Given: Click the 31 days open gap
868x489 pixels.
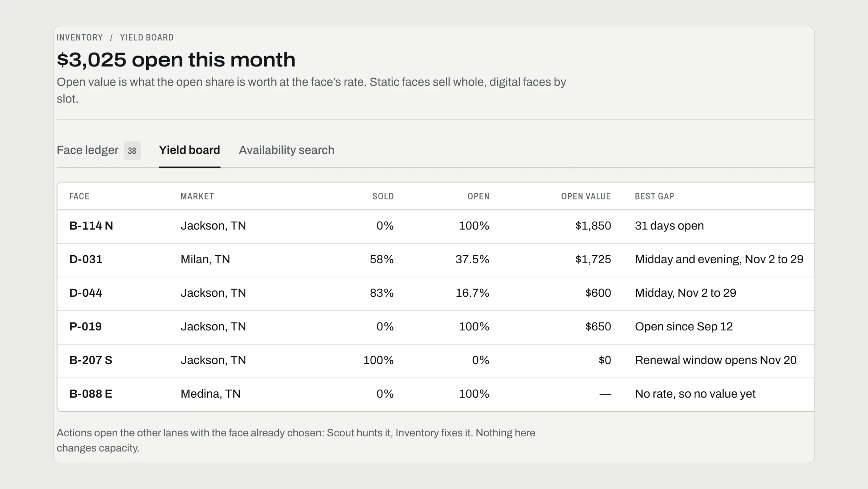Looking at the screenshot, I should (x=669, y=226).
